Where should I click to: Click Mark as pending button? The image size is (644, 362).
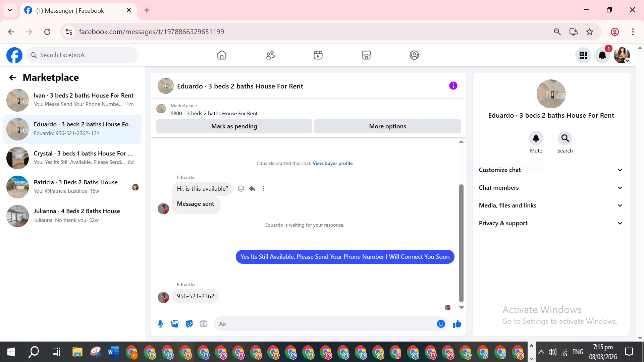234,126
